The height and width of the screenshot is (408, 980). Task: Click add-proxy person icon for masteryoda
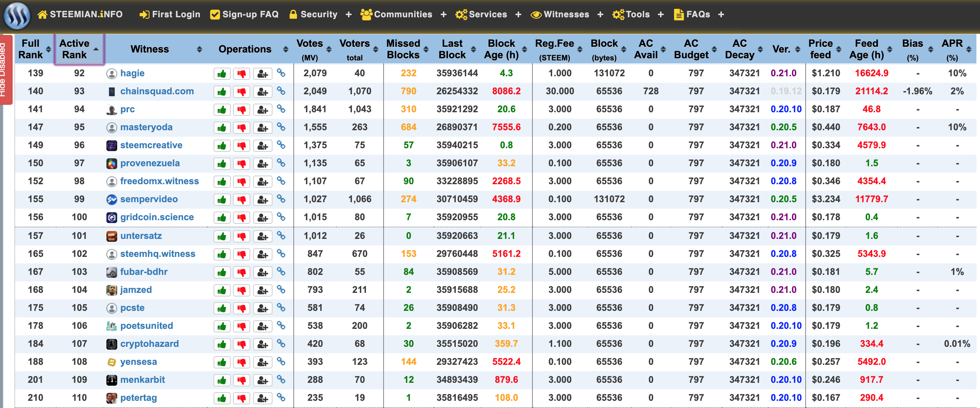[x=262, y=127]
